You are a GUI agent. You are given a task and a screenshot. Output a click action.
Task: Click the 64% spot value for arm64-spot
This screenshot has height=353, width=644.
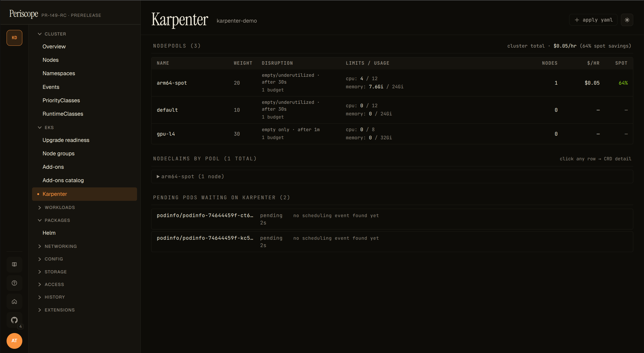(623, 83)
